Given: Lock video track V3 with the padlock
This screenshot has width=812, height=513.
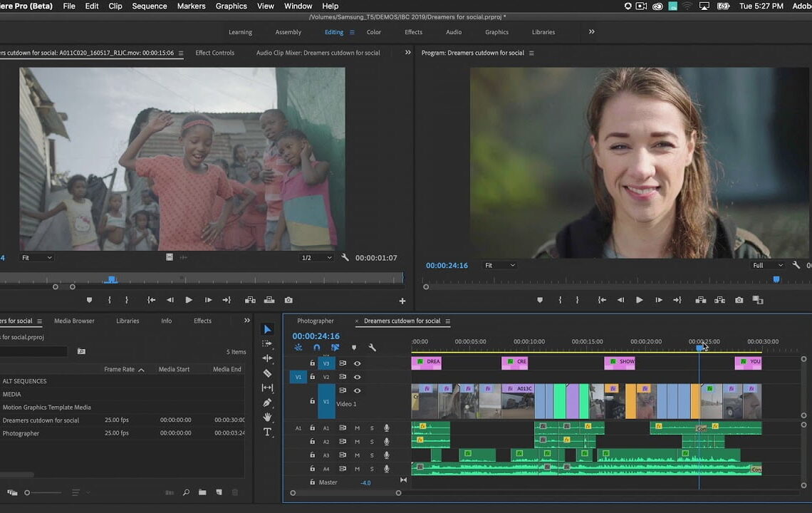Looking at the screenshot, I should [313, 362].
